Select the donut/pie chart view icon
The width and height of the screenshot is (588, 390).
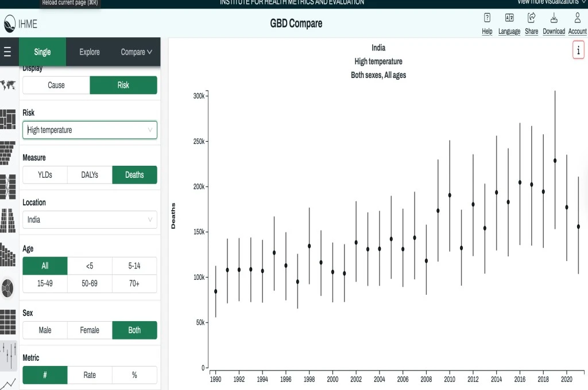(9, 287)
